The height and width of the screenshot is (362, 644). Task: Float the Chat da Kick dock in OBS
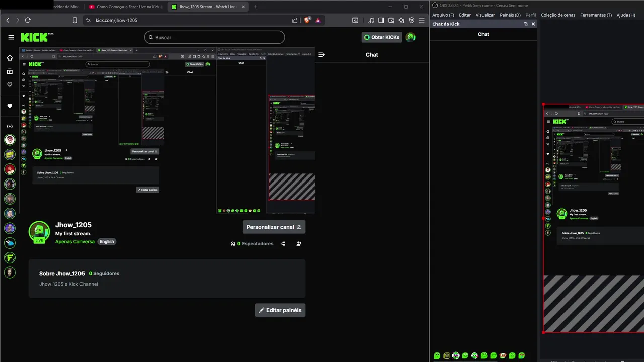click(526, 24)
